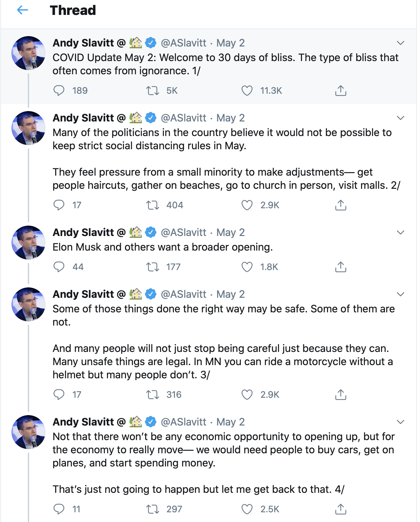
Task: Open Andy Slavitt's name on the economy tweet
Action: coord(83,422)
